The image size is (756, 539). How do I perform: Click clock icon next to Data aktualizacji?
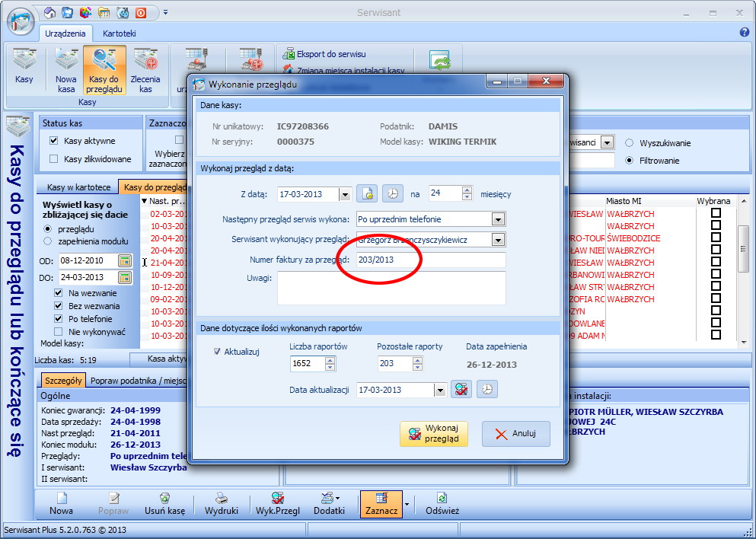point(487,390)
